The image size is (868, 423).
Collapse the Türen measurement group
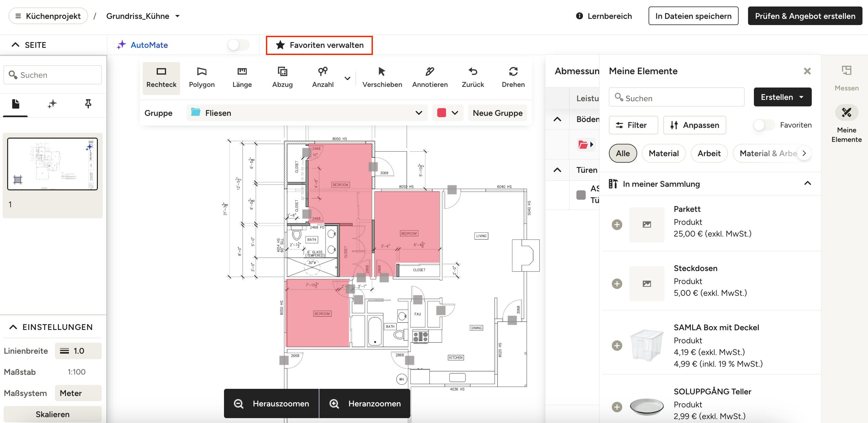pos(557,170)
